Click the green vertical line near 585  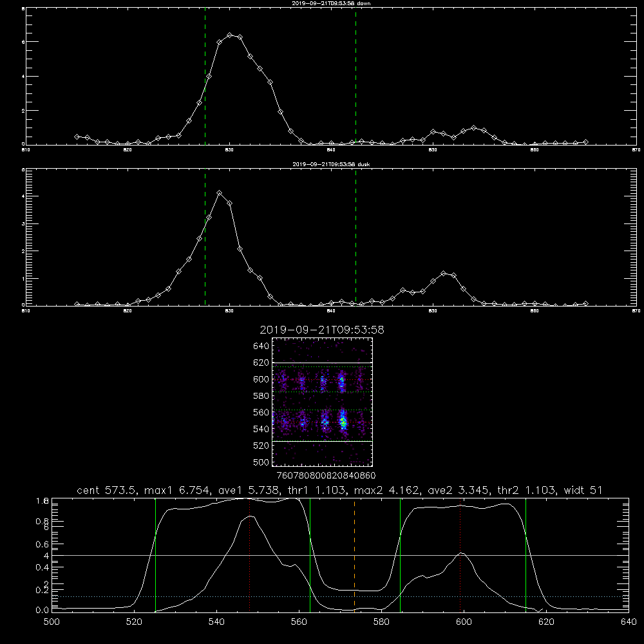[400, 554]
